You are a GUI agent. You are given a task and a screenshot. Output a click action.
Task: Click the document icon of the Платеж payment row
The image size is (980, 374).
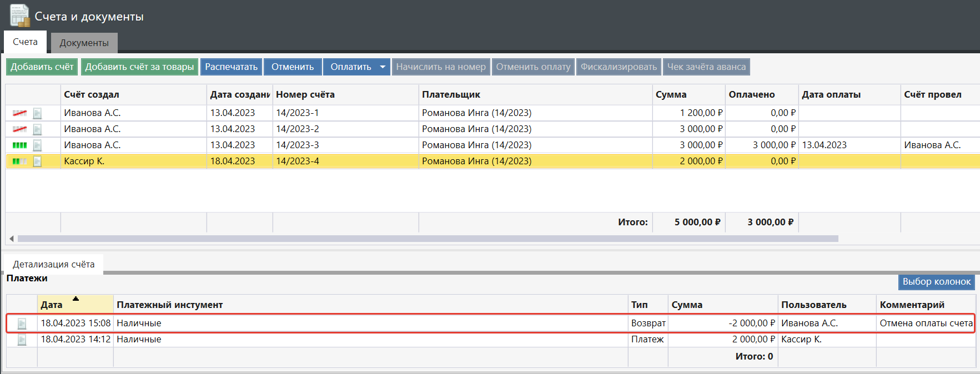pos(22,340)
